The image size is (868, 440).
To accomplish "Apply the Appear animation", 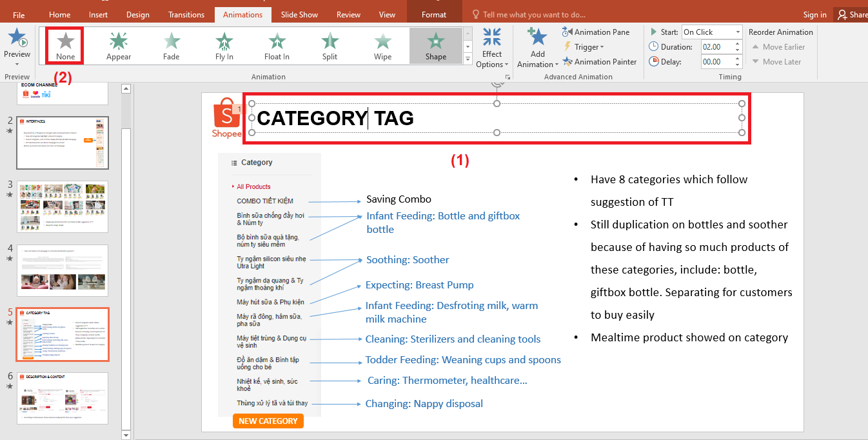I will click(x=118, y=45).
